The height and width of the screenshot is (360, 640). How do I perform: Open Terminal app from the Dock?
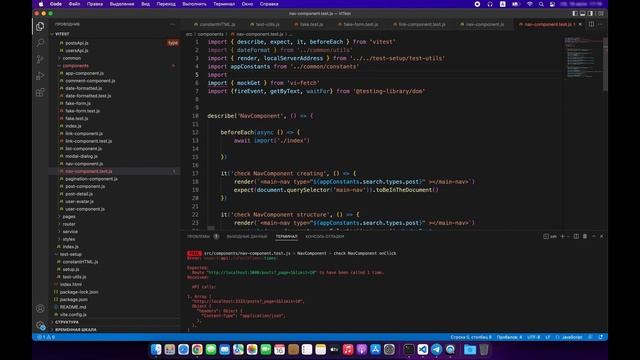point(409,349)
